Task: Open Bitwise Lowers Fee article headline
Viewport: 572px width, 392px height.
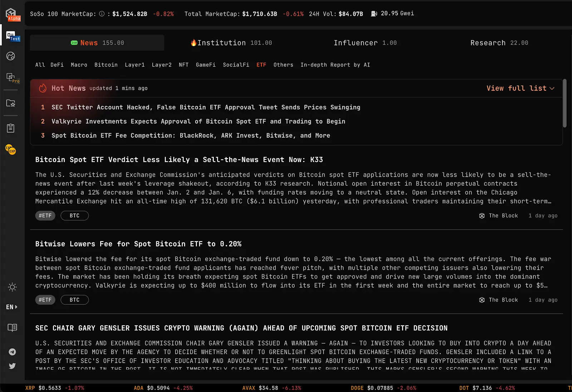Action: click(x=138, y=244)
